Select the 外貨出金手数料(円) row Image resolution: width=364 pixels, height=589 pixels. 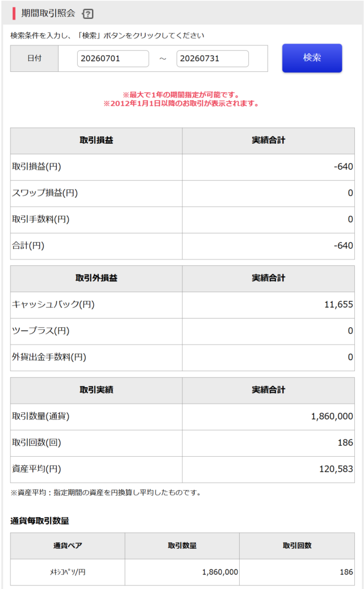coord(182,357)
